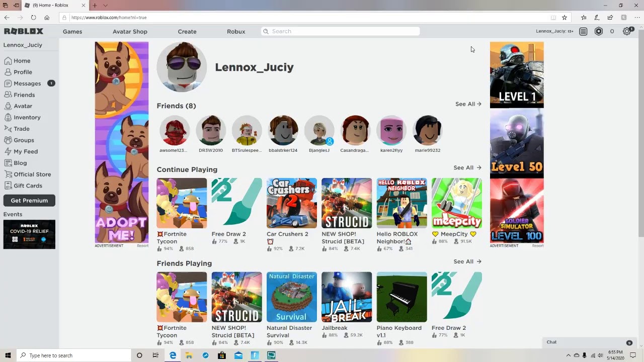Viewport: 644px width, 362px height.
Task: Show hidden system tray icons
Action: pos(569,355)
